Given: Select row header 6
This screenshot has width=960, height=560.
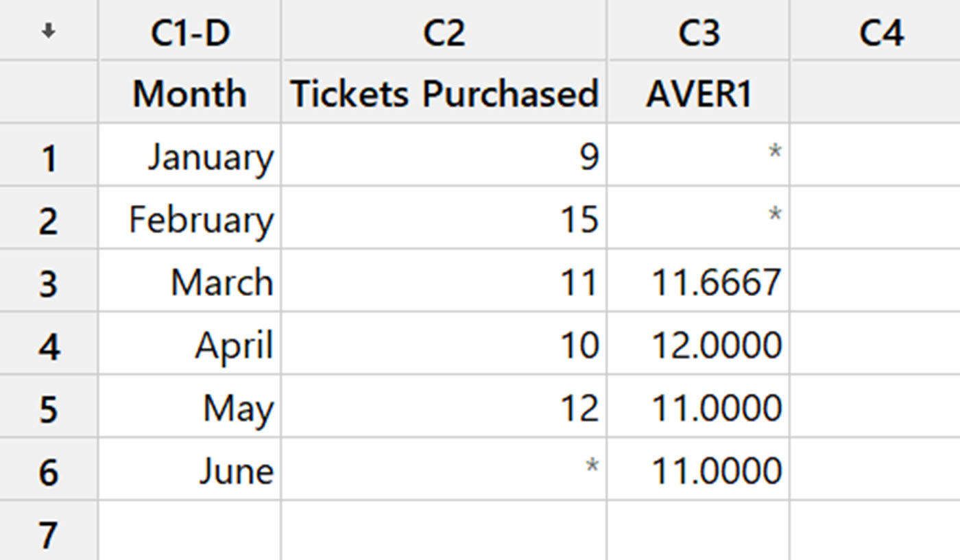Looking at the screenshot, I should coord(49,470).
